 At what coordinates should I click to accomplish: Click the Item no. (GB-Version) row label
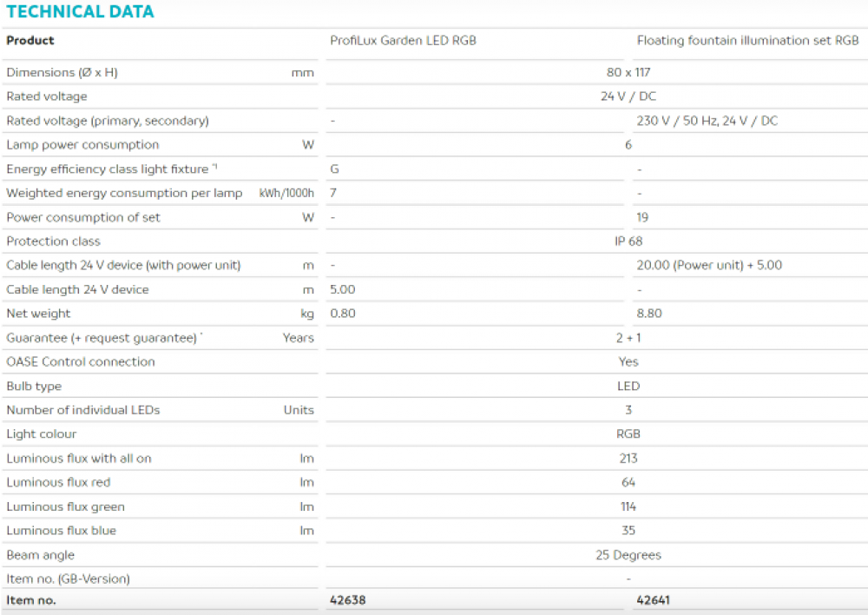click(69, 579)
